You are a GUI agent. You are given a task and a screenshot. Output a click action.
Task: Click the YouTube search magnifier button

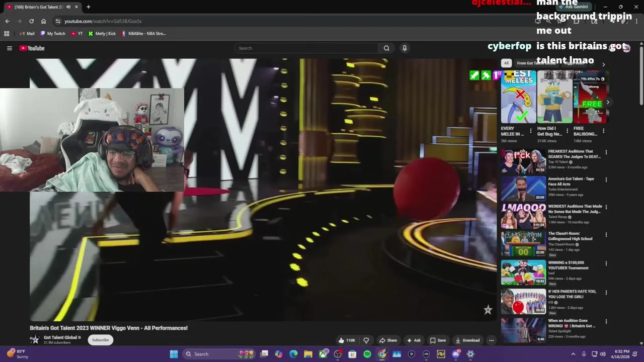point(386,48)
